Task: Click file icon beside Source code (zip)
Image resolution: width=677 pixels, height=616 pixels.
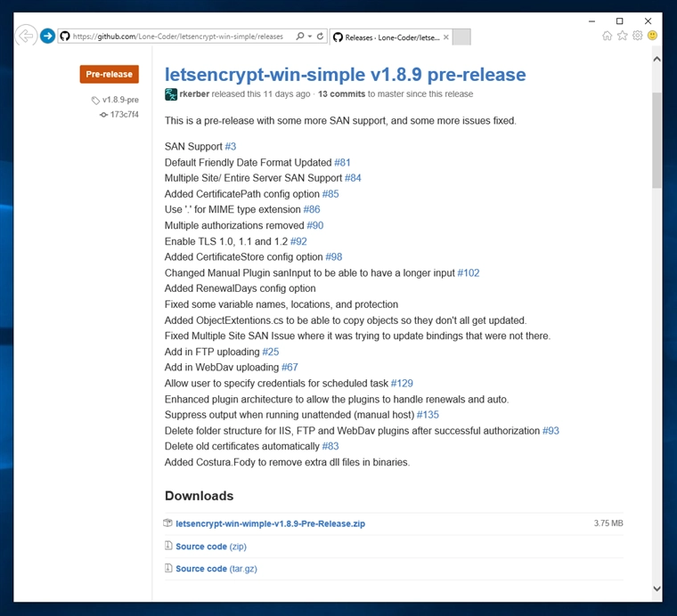Action: [x=168, y=546]
